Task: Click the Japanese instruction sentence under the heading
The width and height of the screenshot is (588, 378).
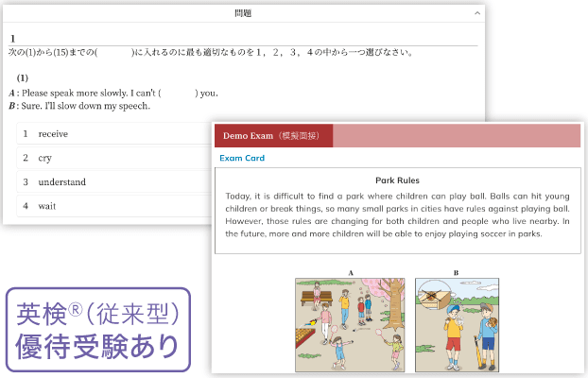Action: (x=210, y=53)
